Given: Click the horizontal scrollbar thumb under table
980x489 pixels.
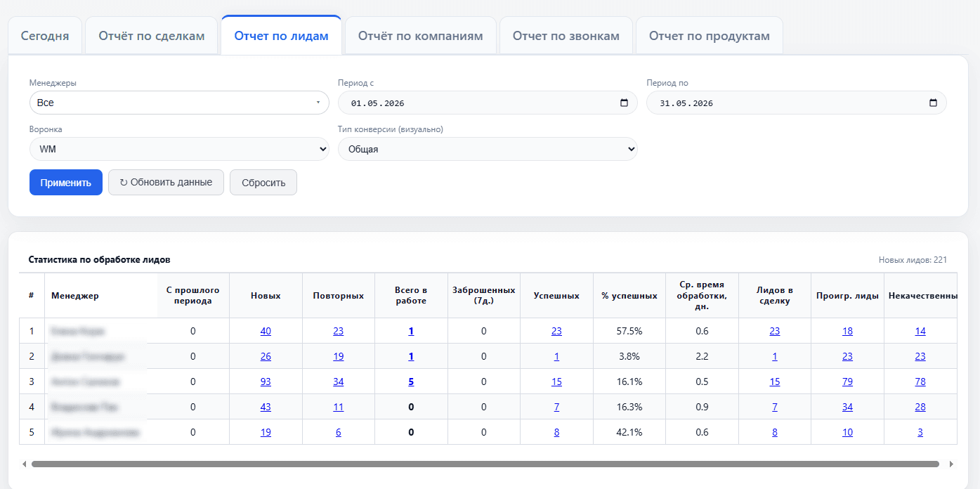Looking at the screenshot, I should pyautogui.click(x=485, y=464).
